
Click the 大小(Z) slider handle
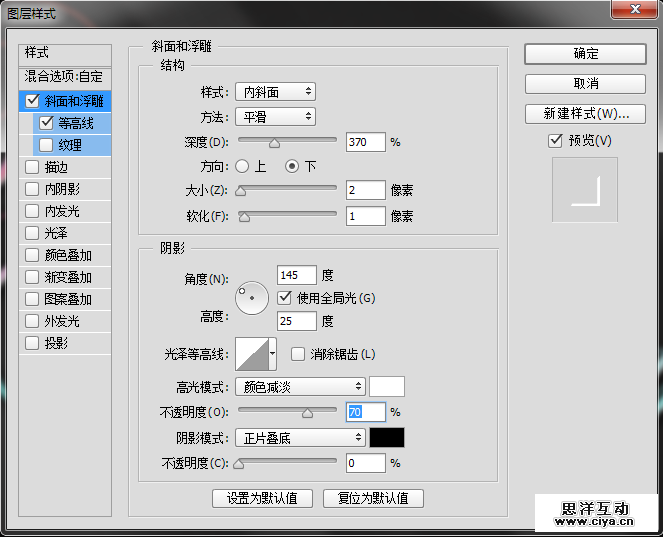coord(240,191)
